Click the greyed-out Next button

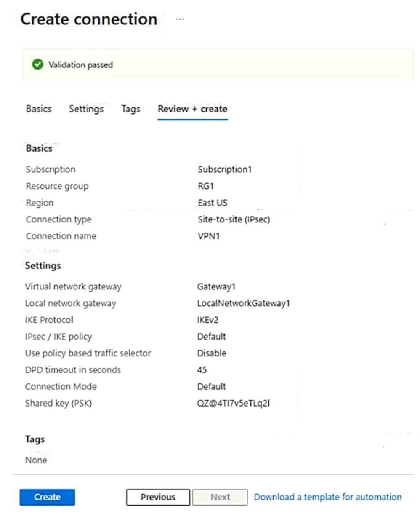[x=220, y=497]
